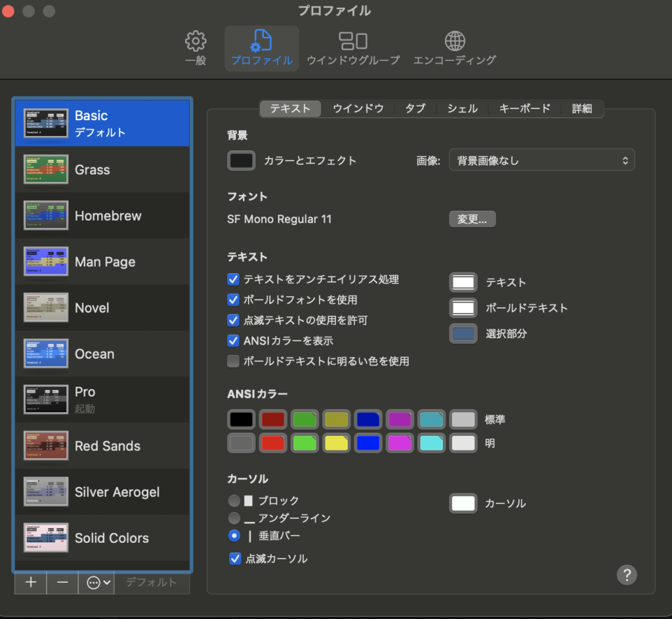Select the Ocean profile
672x619 pixels.
(102, 354)
